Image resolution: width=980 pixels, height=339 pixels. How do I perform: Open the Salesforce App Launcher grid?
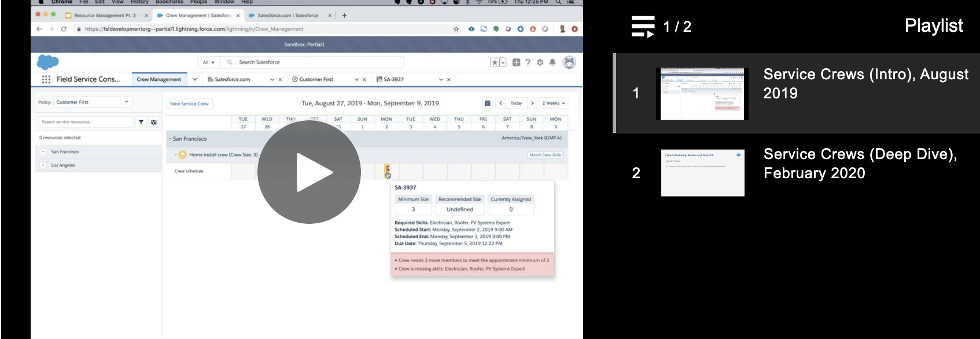click(x=46, y=79)
